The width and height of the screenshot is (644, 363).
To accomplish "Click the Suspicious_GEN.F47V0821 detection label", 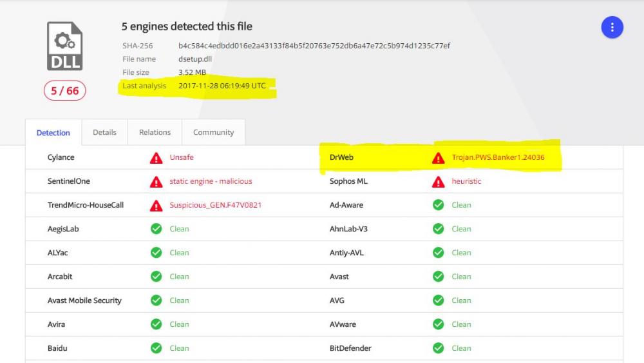I will [x=215, y=205].
